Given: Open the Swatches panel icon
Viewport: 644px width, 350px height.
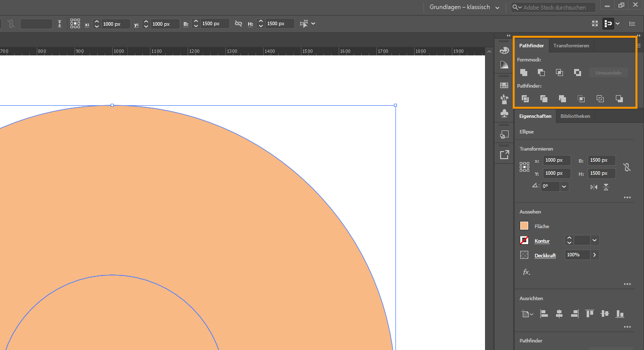Looking at the screenshot, I should click(504, 86).
